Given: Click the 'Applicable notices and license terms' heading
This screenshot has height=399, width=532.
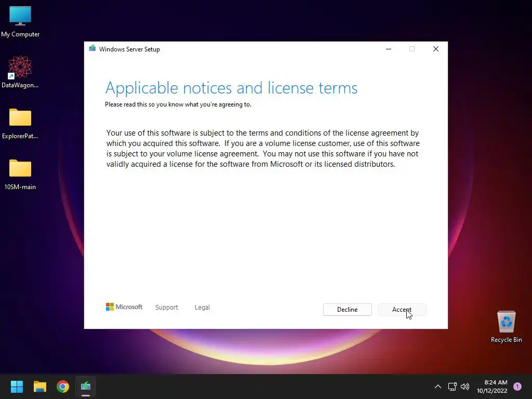Looking at the screenshot, I should pos(231,88).
